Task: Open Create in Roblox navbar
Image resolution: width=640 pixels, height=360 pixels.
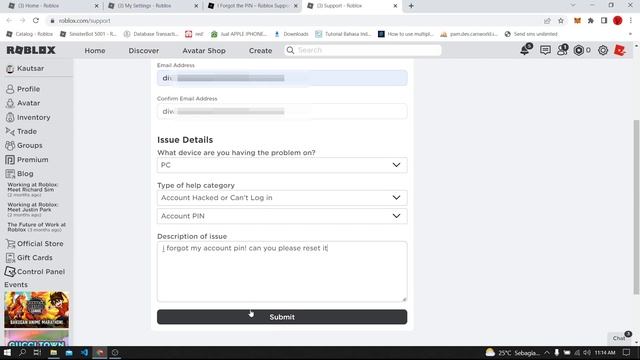Action: tap(260, 51)
